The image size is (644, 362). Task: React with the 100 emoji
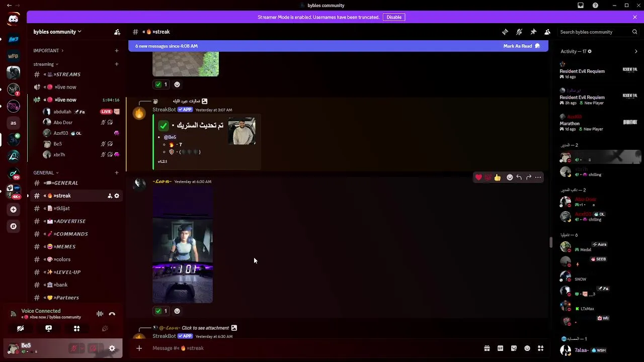(x=488, y=177)
